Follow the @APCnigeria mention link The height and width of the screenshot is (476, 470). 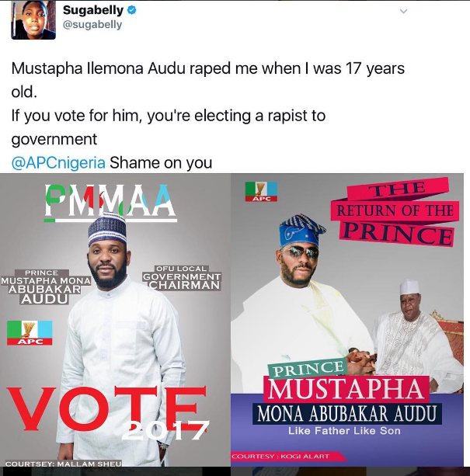coord(58,163)
